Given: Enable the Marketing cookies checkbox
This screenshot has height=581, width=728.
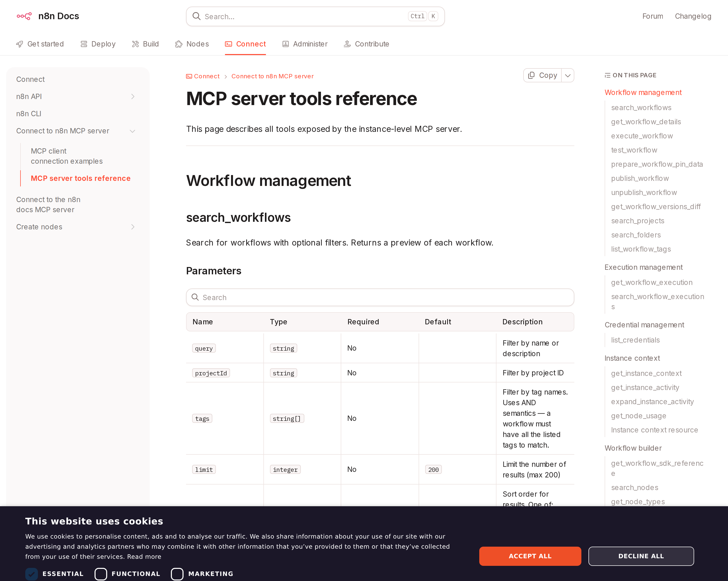Looking at the screenshot, I should click(177, 574).
